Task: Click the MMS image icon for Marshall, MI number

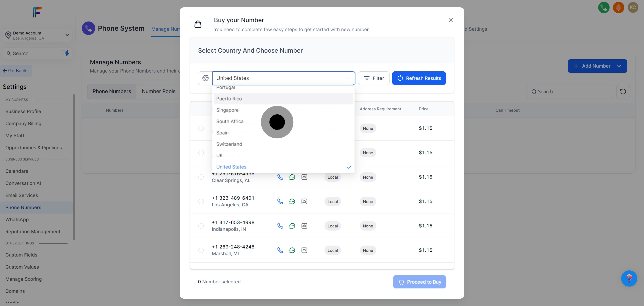Action: click(x=304, y=250)
